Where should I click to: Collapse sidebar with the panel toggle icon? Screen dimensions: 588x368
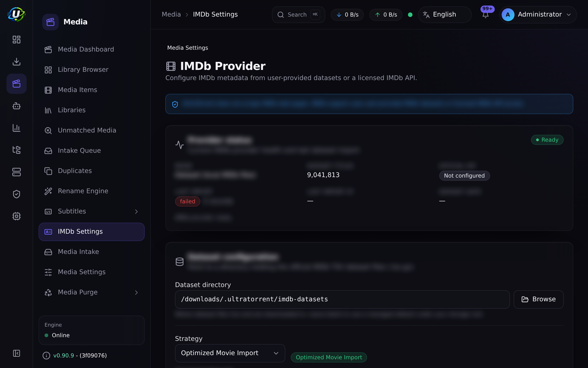click(x=16, y=353)
